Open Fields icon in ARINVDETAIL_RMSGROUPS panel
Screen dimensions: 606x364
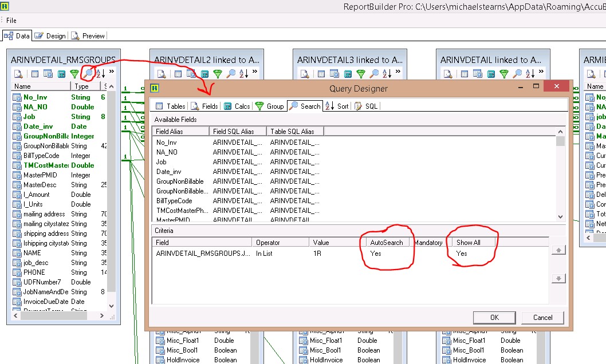click(x=48, y=73)
